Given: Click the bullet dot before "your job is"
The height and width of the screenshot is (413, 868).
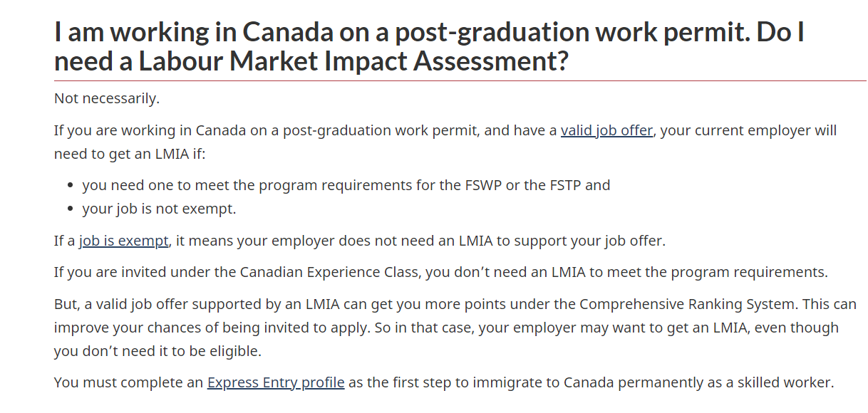Looking at the screenshot, I should coord(71,210).
